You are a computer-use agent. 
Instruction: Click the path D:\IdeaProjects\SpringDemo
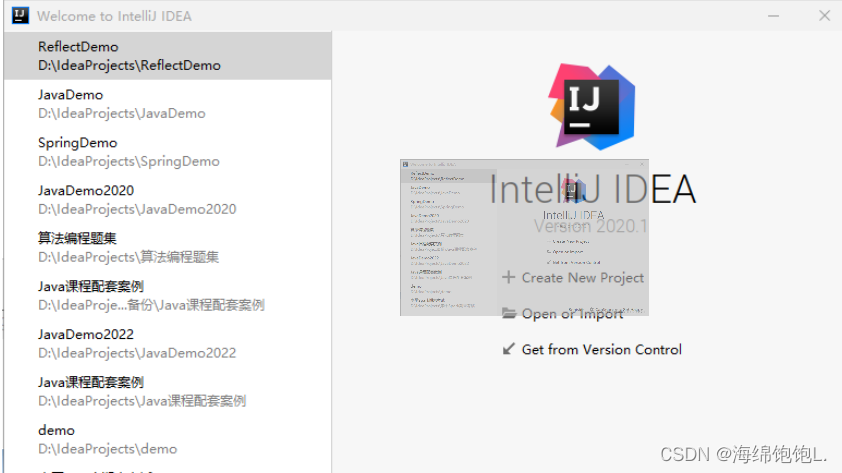(x=129, y=162)
